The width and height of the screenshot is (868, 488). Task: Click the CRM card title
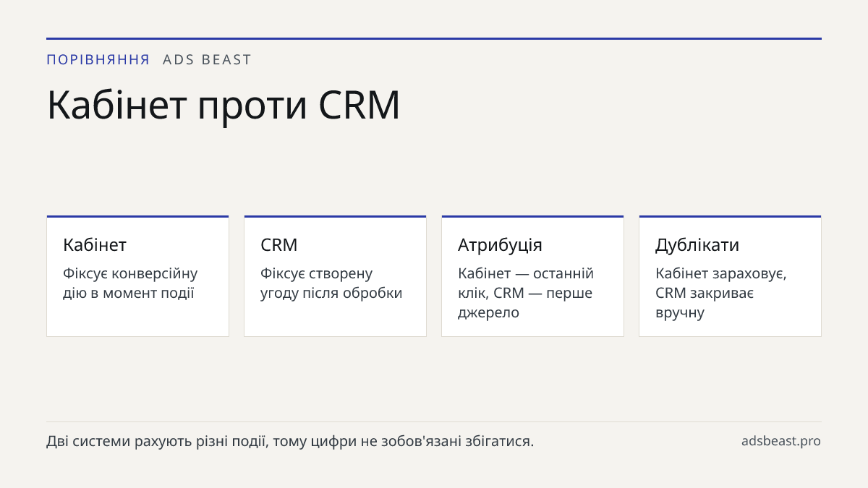279,245
